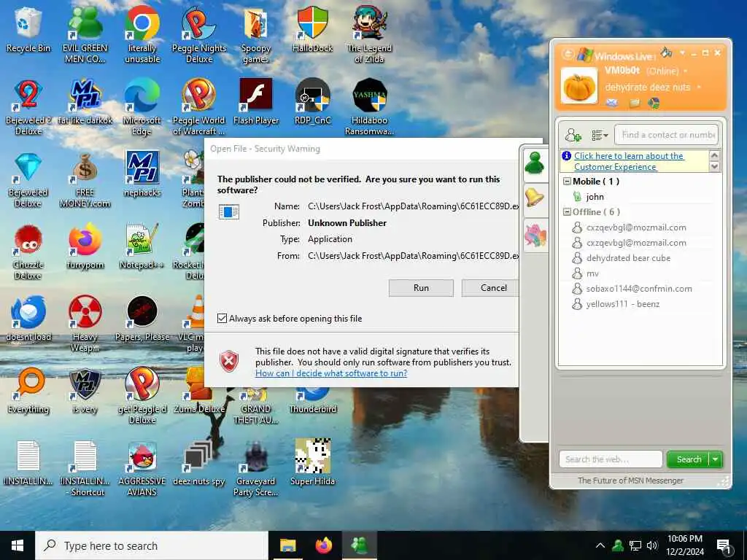This screenshot has height=560, width=747.
Task: Select the Chuzzle Deluxe icon
Action: [x=28, y=252]
